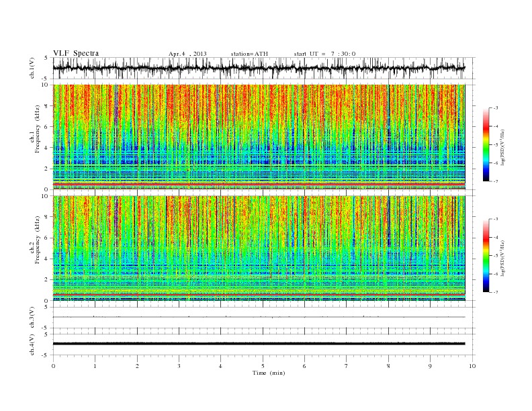Viewport: 532px width, 411px height.
Task: Click time axis tick label "1"
Action: click(95, 366)
